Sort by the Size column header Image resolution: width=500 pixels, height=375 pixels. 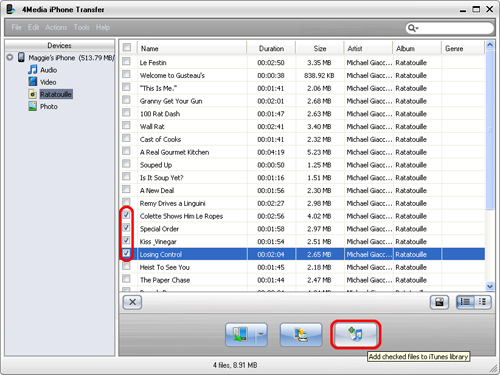(319, 48)
